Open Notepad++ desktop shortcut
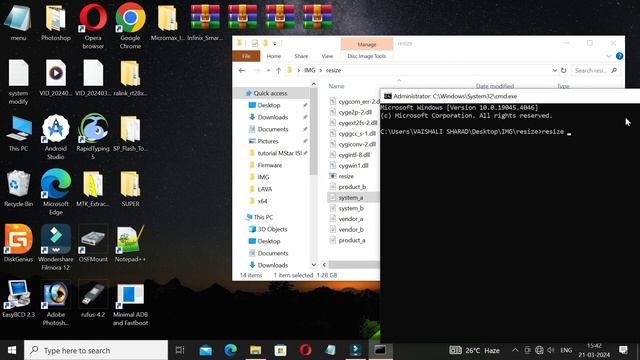The height and width of the screenshot is (360, 640). [x=130, y=244]
